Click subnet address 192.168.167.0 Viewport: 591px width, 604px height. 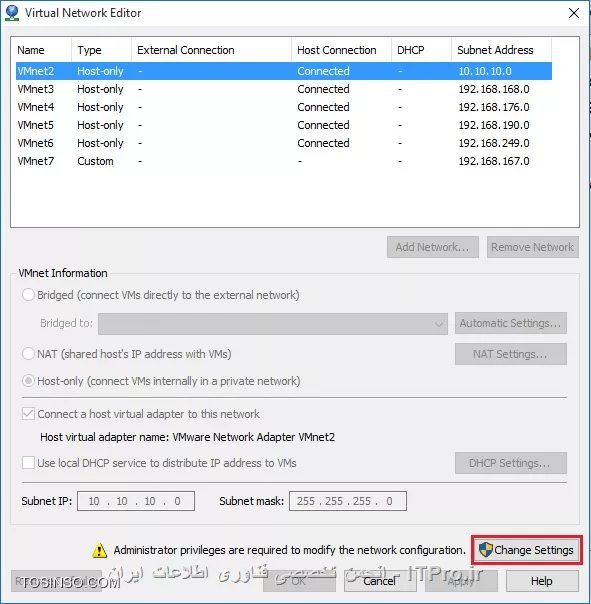click(494, 161)
